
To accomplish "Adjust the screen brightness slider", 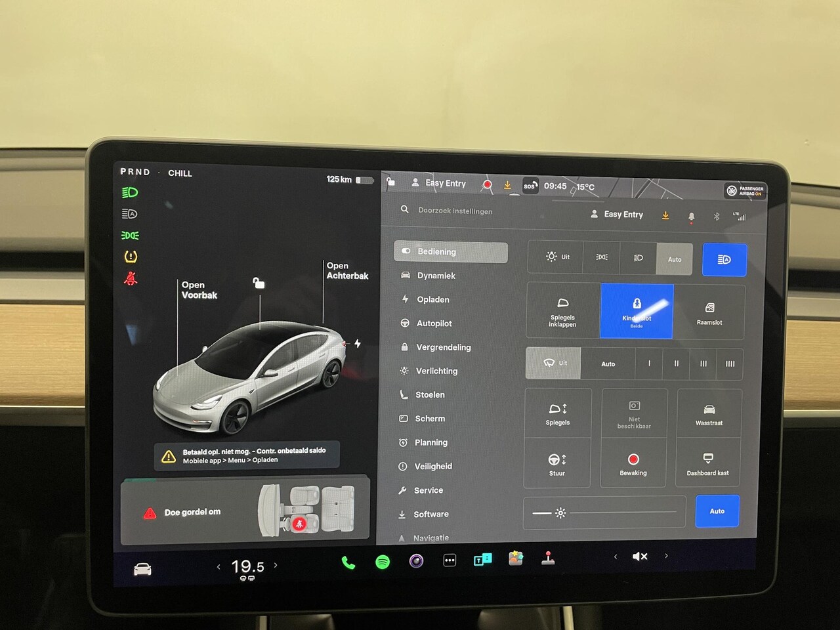I will (x=604, y=513).
